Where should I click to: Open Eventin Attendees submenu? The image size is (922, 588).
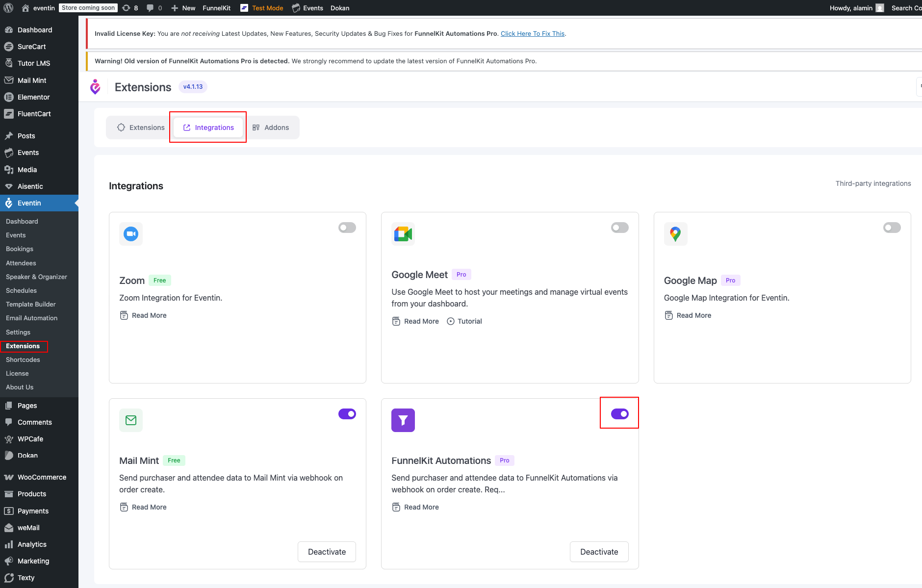point(21,263)
